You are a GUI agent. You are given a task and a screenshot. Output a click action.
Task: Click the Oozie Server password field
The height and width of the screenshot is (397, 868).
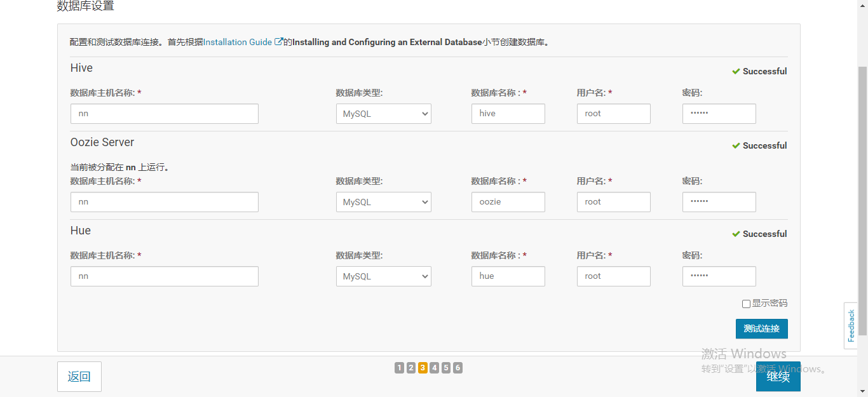click(719, 202)
